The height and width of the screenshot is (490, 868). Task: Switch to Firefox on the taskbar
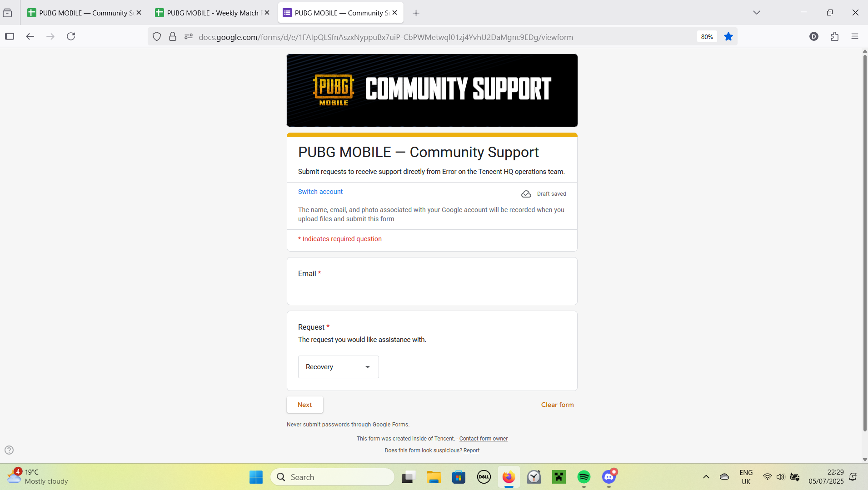tap(509, 477)
